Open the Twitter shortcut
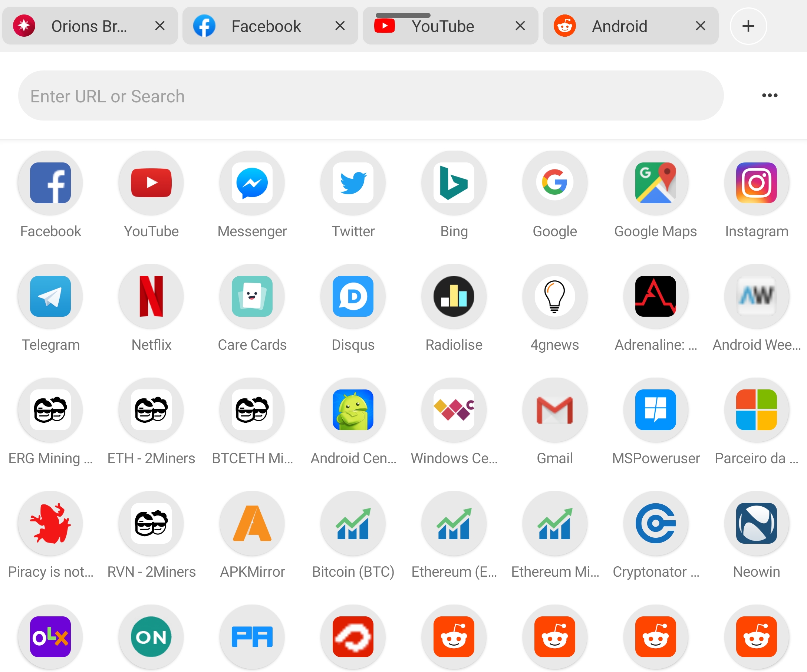The width and height of the screenshot is (807, 672). click(353, 183)
